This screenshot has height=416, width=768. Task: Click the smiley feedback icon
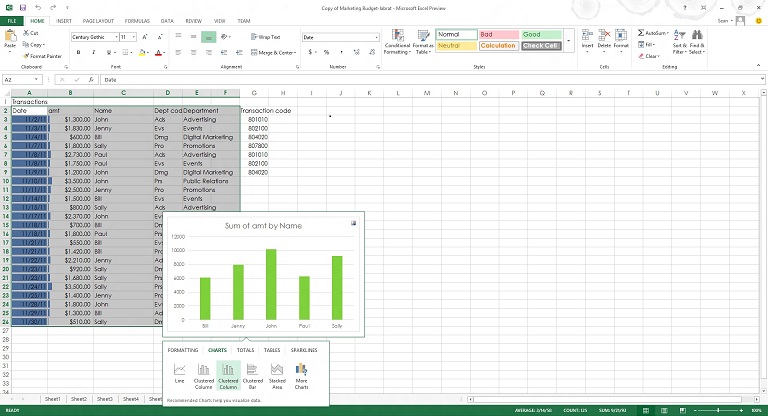coord(759,21)
